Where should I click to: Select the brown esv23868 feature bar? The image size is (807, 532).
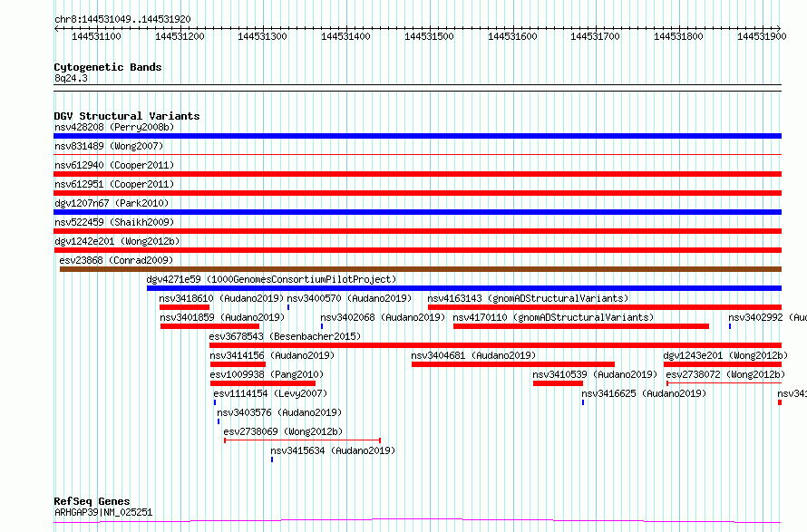pyautogui.click(x=421, y=269)
